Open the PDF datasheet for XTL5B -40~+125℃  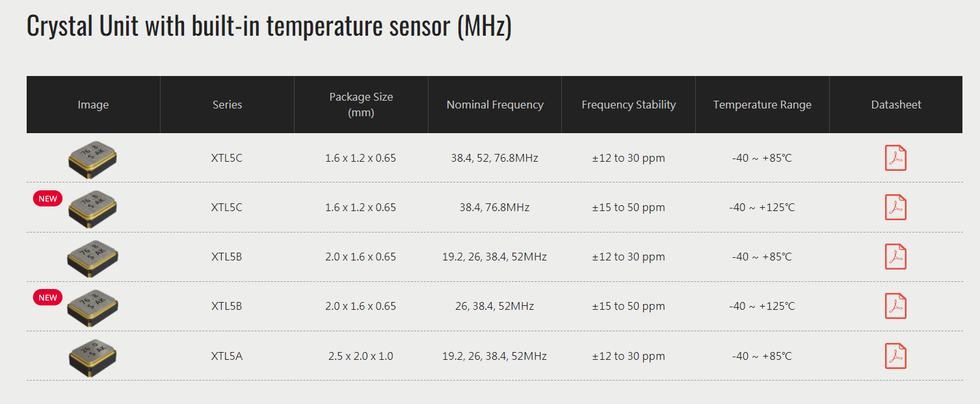pyautogui.click(x=895, y=306)
